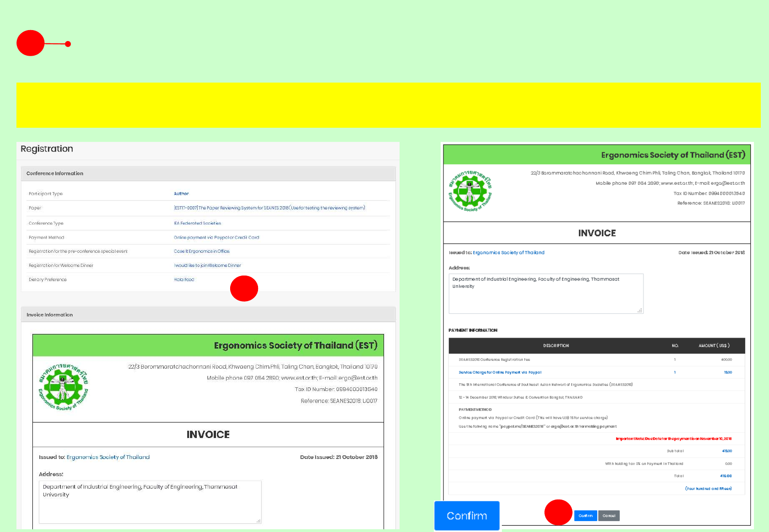Click the society logo in the invoice with payment table
Image resolution: width=769 pixels, height=532 pixels.
click(x=470, y=192)
